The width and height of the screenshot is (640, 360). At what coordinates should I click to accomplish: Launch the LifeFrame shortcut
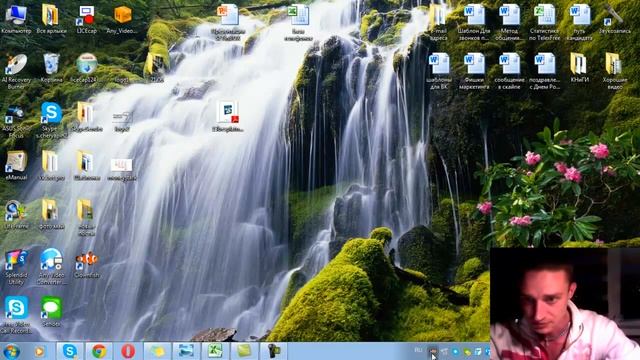click(16, 214)
